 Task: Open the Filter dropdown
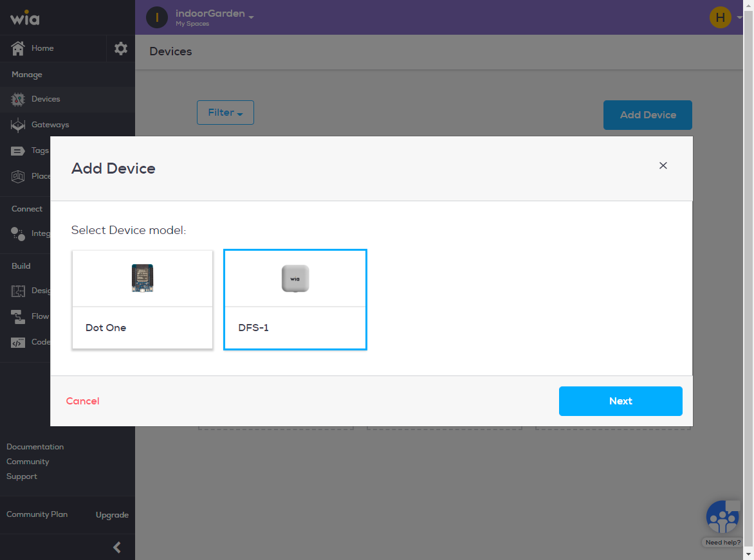pyautogui.click(x=226, y=113)
